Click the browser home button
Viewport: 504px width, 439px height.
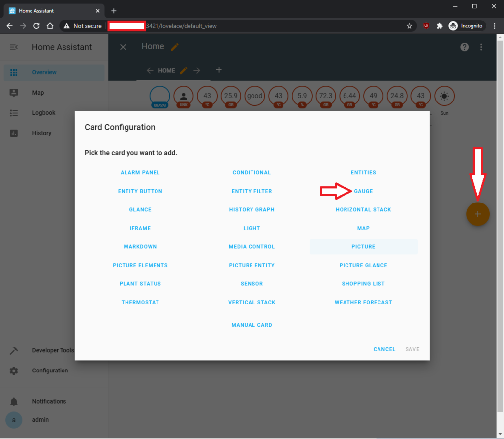pos(50,26)
